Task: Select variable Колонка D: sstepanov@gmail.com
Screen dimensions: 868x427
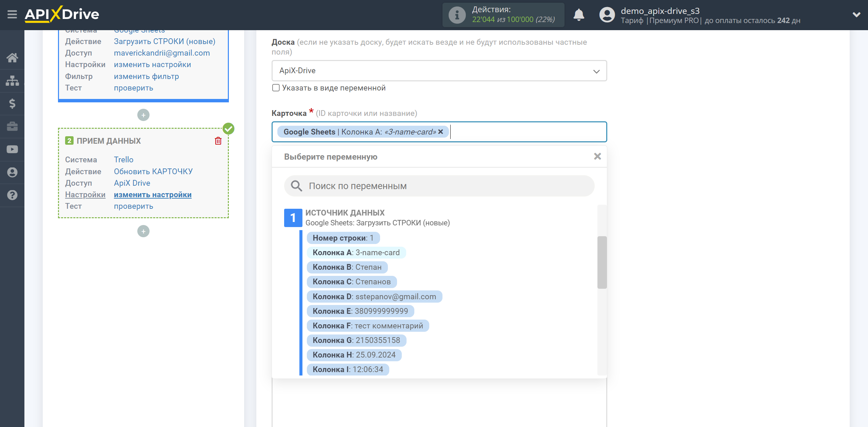Action: pyautogui.click(x=374, y=297)
